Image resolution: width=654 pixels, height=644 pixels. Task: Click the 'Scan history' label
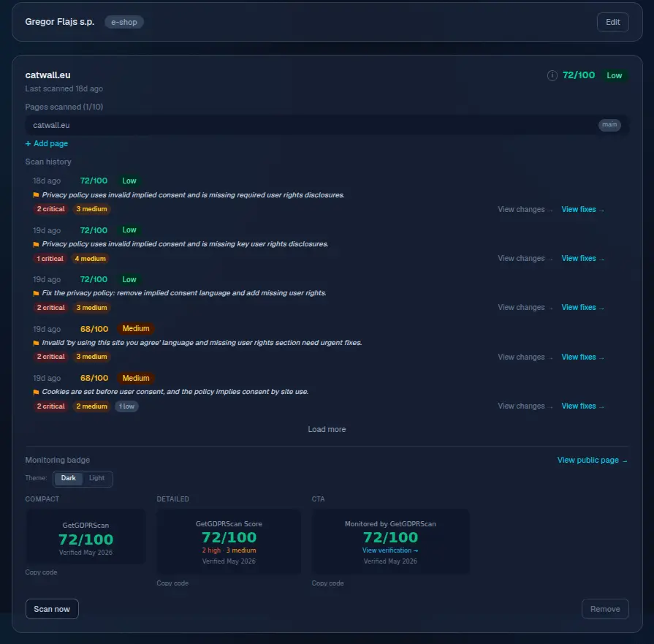tap(48, 162)
